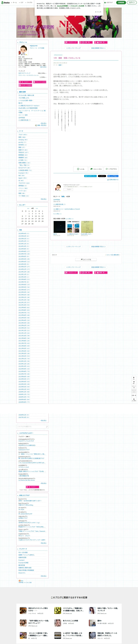Click the 授業デザイン研究所 blog title
138x644 pixels.
click(x=36, y=27)
